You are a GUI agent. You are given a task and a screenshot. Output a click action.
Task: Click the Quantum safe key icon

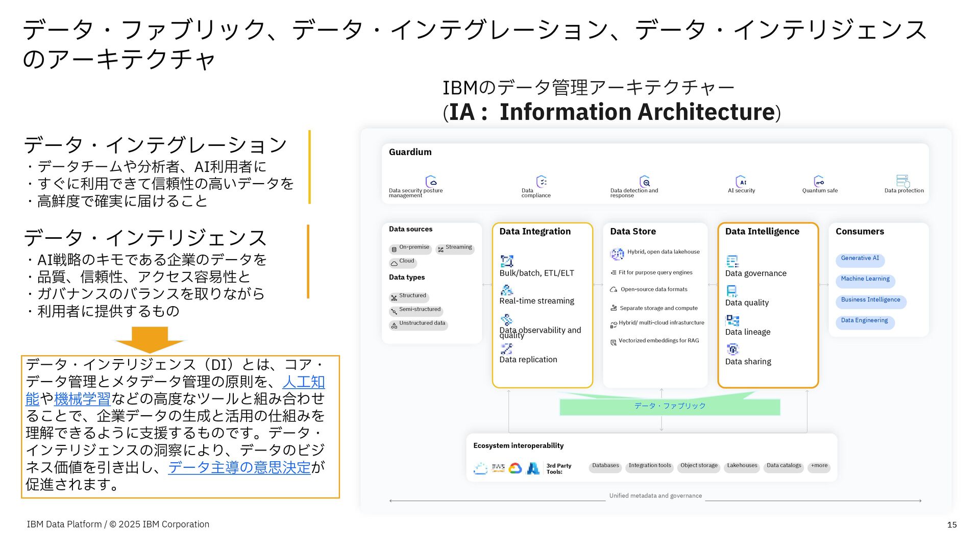tap(819, 181)
